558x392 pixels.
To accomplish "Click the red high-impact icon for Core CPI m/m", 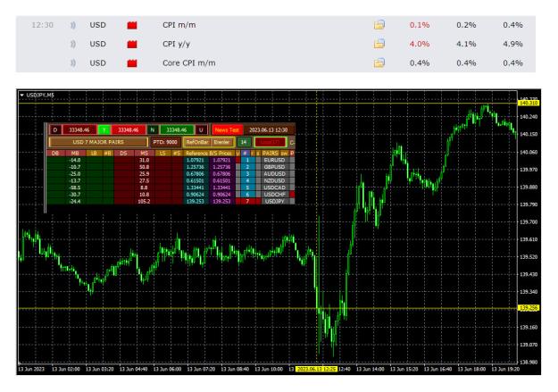I will point(132,63).
